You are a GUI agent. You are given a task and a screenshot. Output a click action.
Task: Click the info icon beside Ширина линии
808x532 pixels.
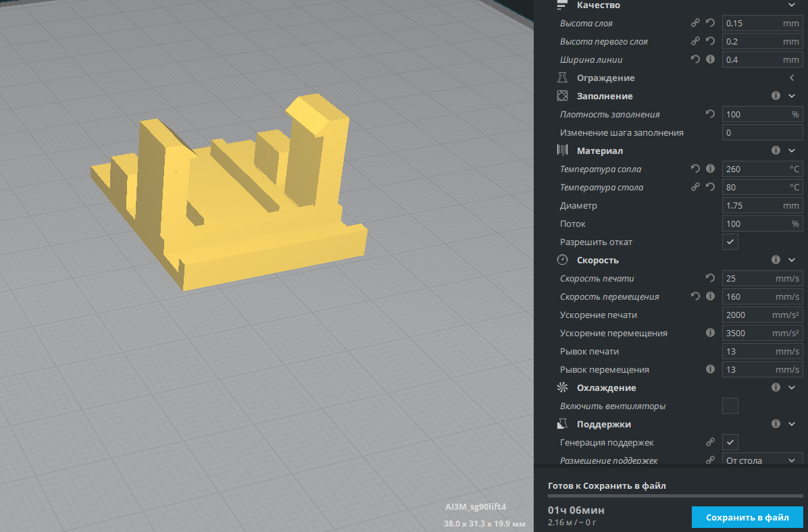[x=710, y=59]
